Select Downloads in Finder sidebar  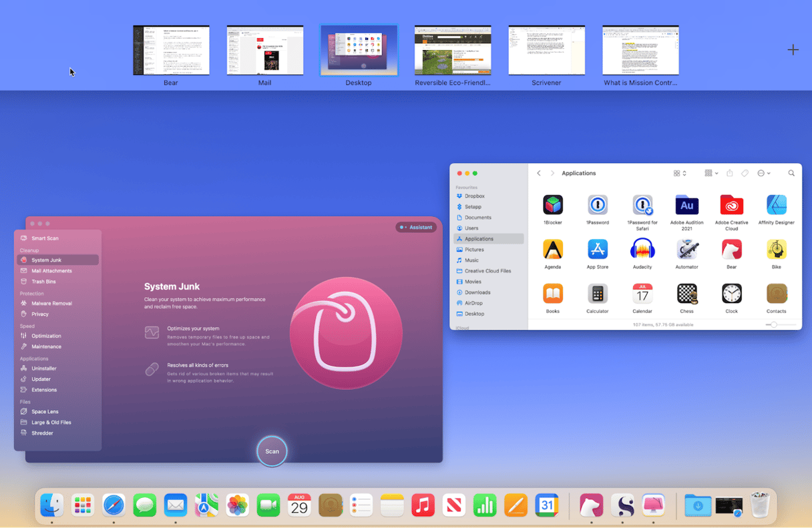click(x=477, y=292)
